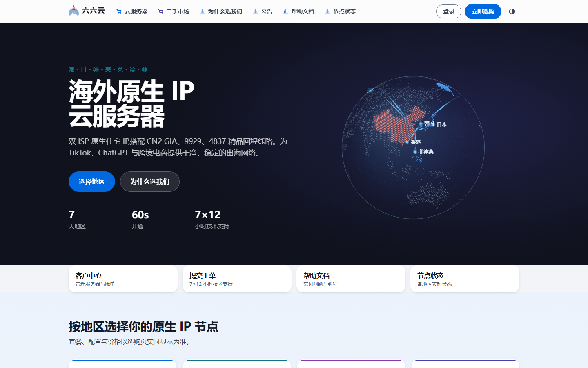588x368 pixels.
Task: Select the 日本 label on the globe
Action: [x=442, y=124]
